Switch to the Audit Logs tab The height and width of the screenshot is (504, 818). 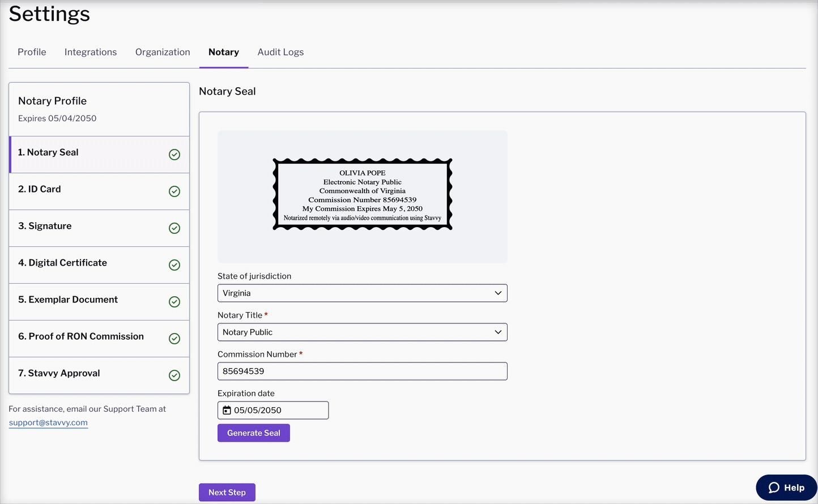point(280,52)
